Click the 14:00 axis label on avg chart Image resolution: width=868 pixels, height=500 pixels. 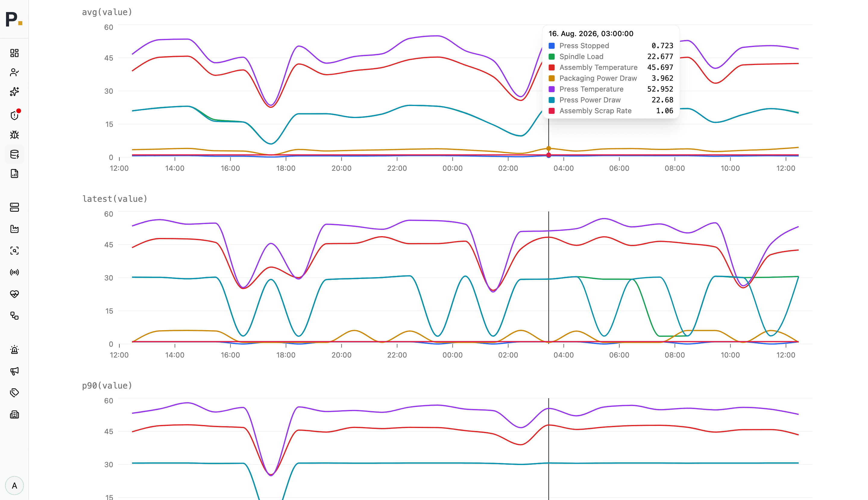coord(175,169)
